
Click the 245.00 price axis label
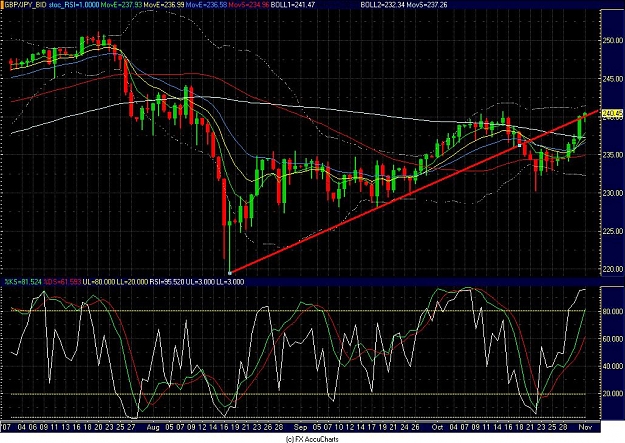click(x=613, y=79)
